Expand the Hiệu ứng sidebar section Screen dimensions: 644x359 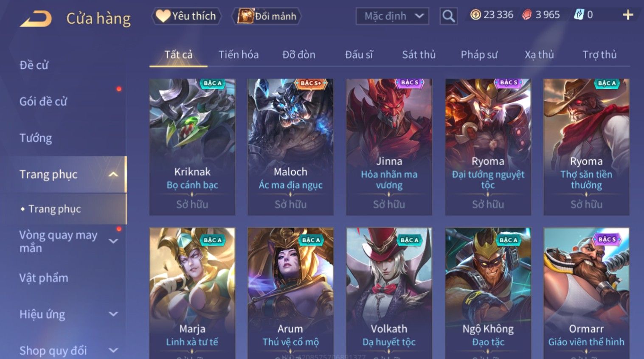[113, 314]
